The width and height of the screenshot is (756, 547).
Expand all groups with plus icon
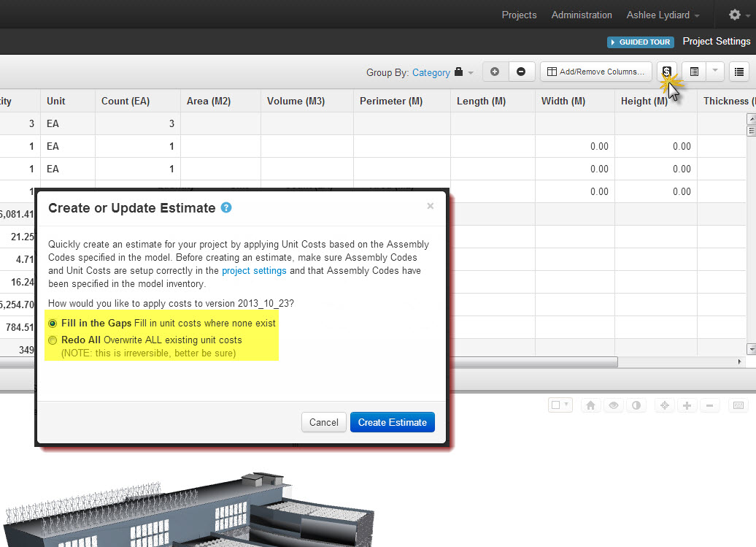[495, 72]
